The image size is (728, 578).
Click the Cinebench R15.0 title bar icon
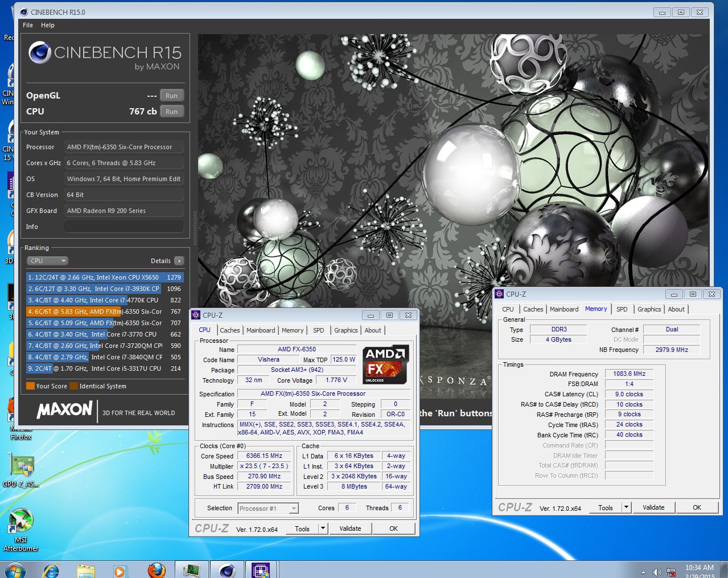click(x=23, y=12)
